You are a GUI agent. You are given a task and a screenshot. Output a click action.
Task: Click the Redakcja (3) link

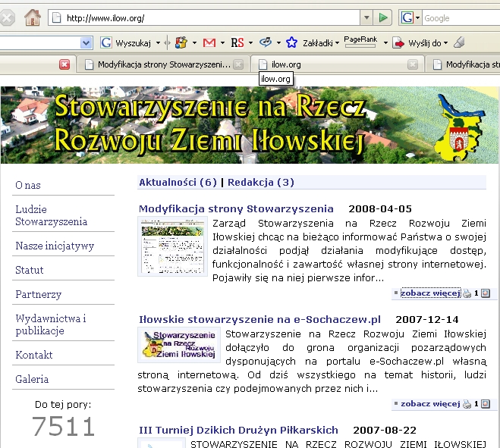261,183
